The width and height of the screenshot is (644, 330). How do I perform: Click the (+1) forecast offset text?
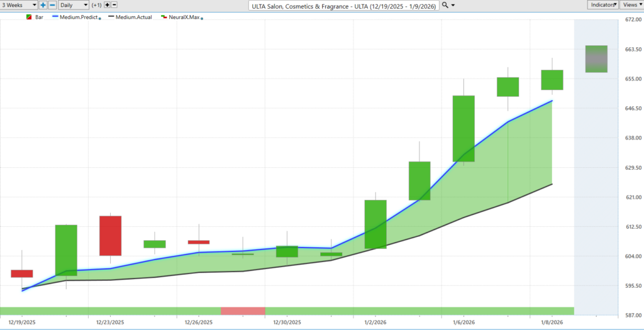[x=96, y=5]
